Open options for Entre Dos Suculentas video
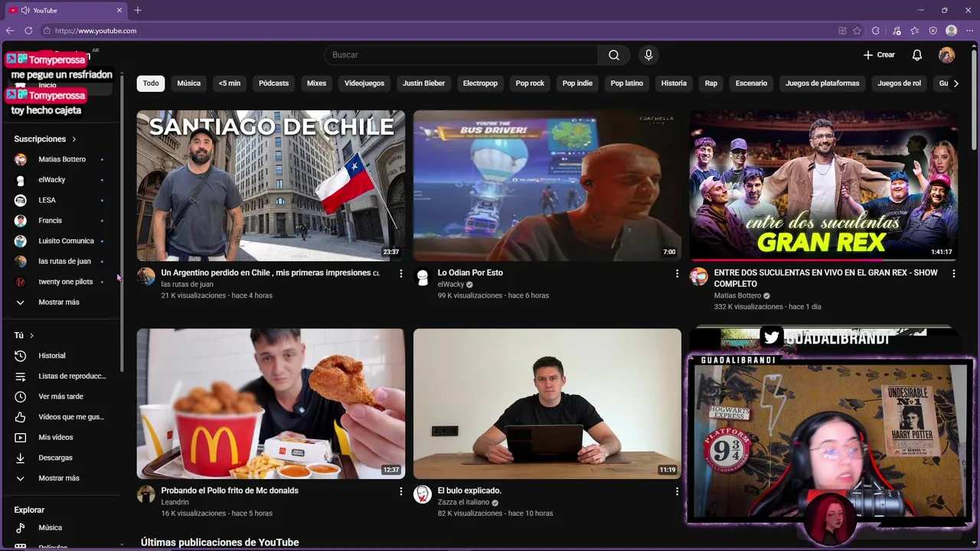The image size is (980, 551). click(954, 273)
